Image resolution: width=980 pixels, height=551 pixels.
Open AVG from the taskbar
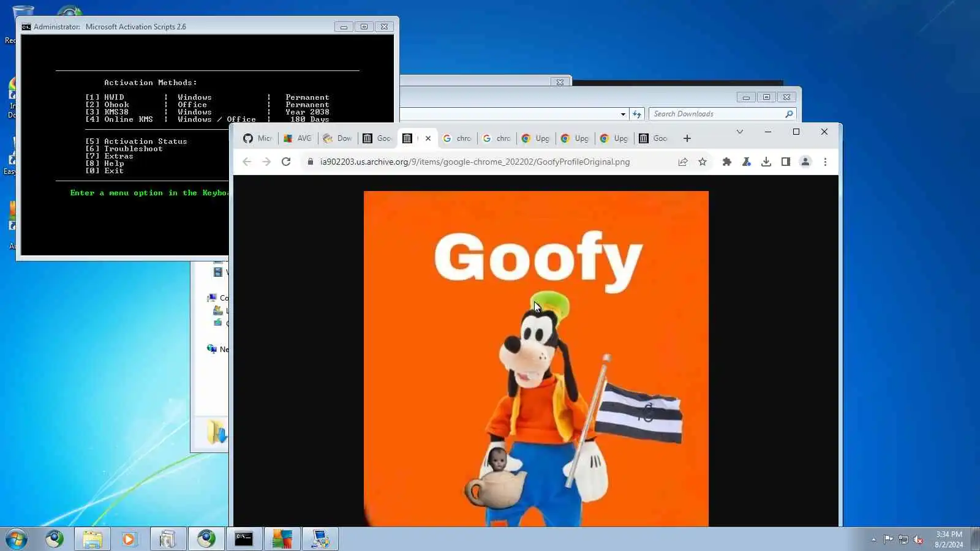282,539
